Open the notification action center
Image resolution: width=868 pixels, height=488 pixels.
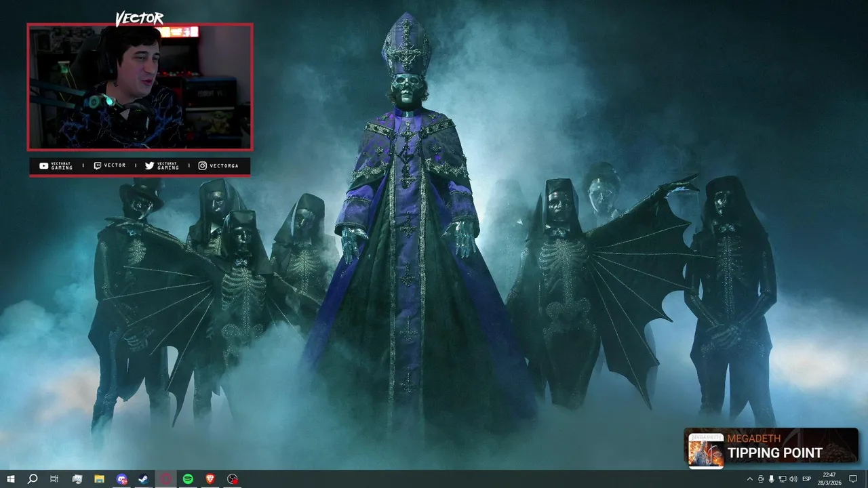853,479
